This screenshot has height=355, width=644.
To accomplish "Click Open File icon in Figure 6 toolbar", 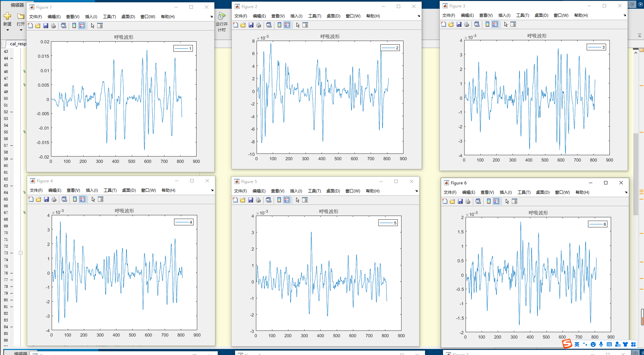I will (x=452, y=201).
